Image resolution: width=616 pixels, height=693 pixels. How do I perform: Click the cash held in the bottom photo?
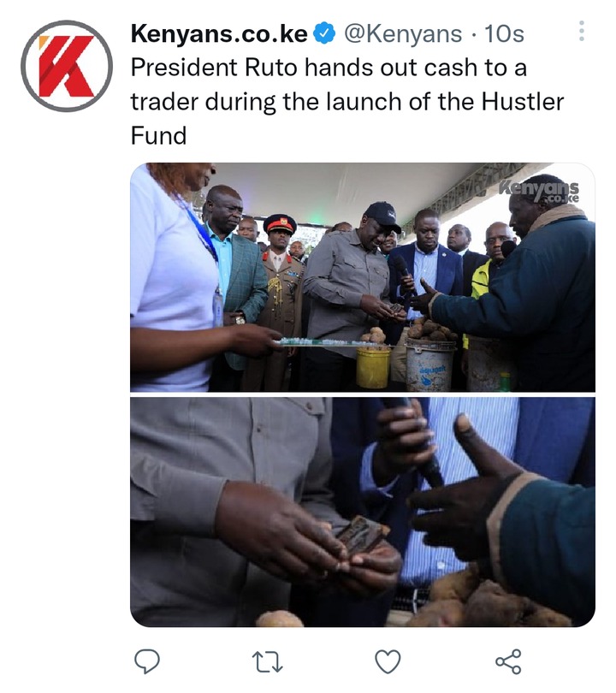point(359,536)
